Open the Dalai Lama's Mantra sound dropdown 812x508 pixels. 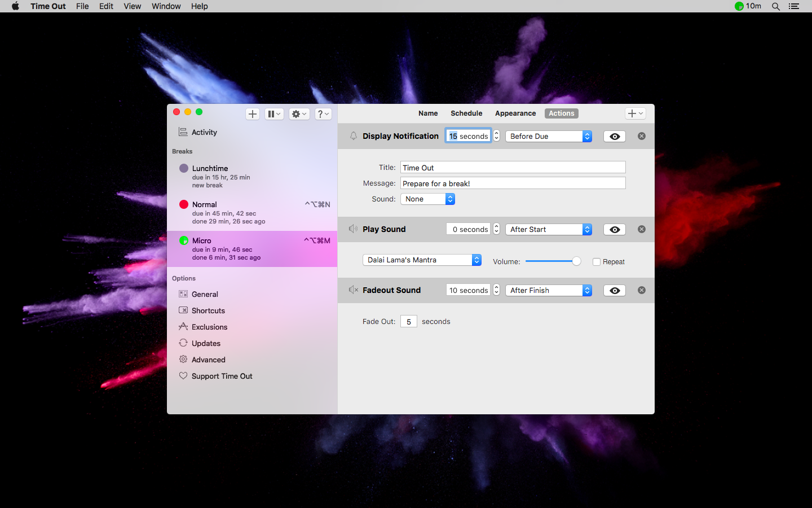click(x=422, y=260)
